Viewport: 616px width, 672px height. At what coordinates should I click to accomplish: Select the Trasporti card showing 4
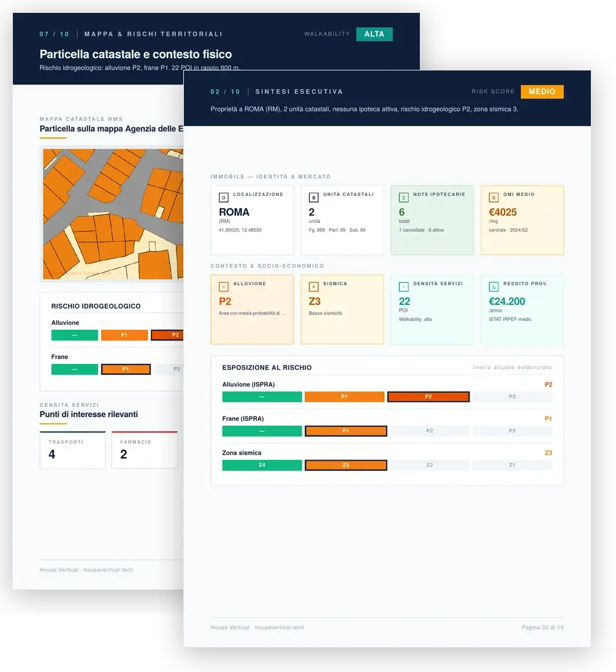click(x=72, y=450)
